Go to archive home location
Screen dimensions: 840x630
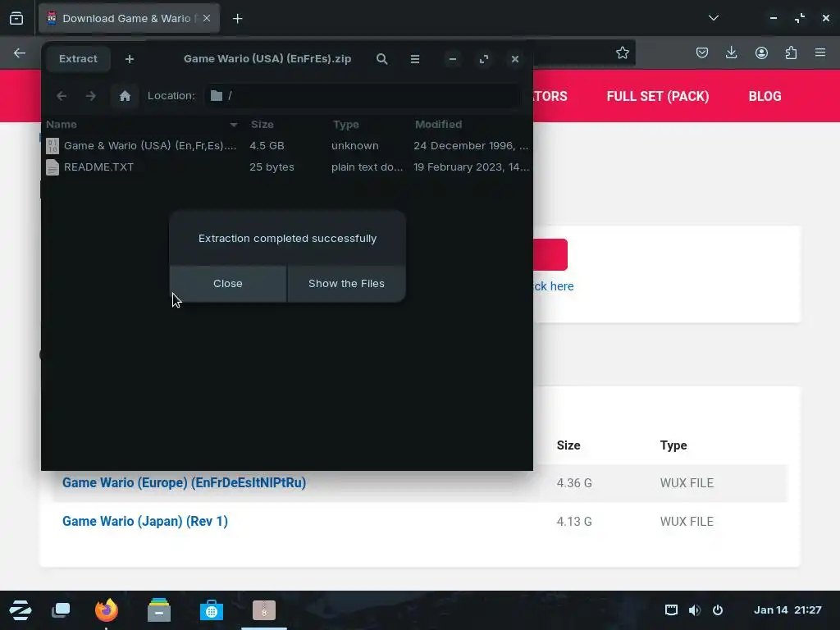pos(125,96)
